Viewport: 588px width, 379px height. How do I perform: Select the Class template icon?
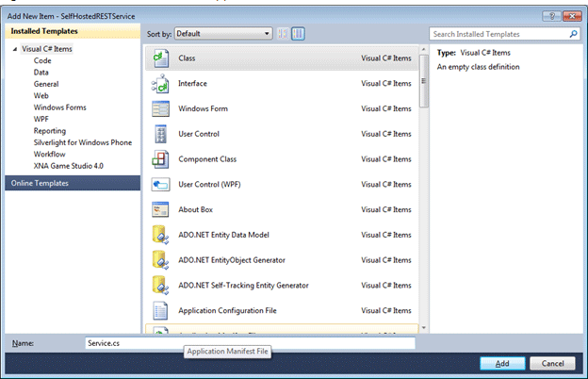(160, 58)
